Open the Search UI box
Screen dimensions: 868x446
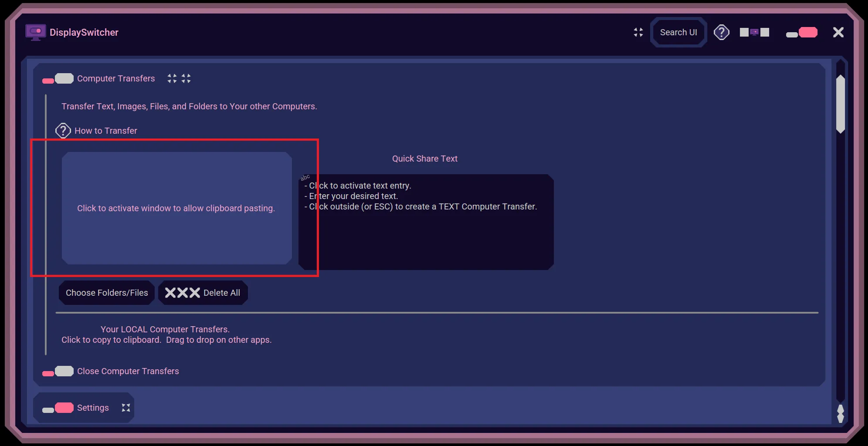[x=678, y=32]
